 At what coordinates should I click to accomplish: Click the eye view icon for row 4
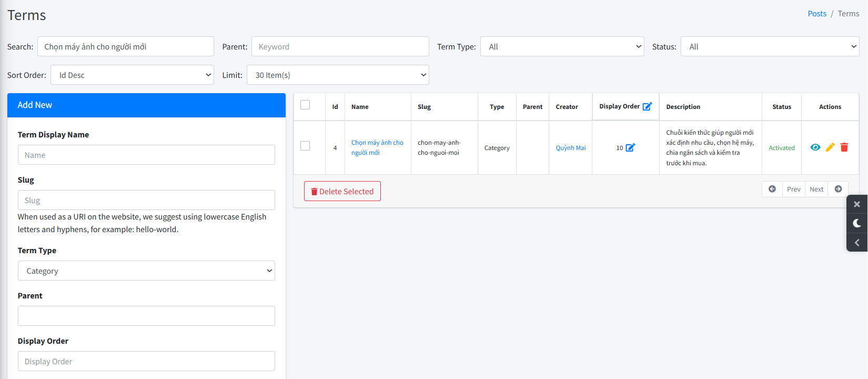[815, 147]
